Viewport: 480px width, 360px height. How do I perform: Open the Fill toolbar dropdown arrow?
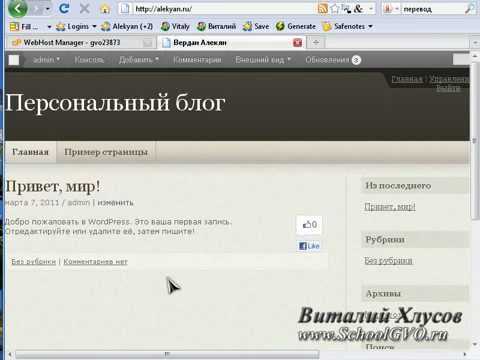tap(49, 27)
